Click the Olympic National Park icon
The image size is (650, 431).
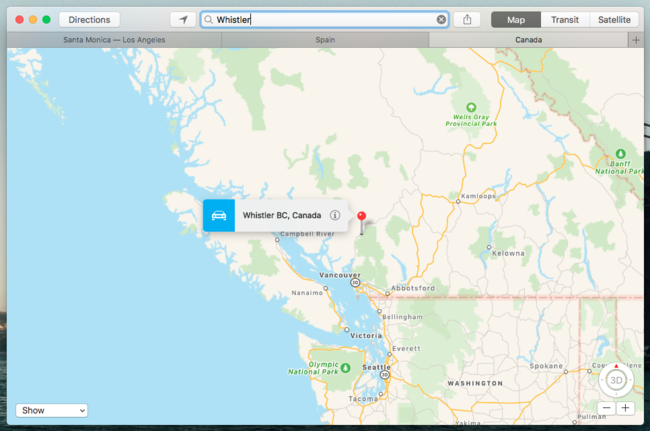345,368
